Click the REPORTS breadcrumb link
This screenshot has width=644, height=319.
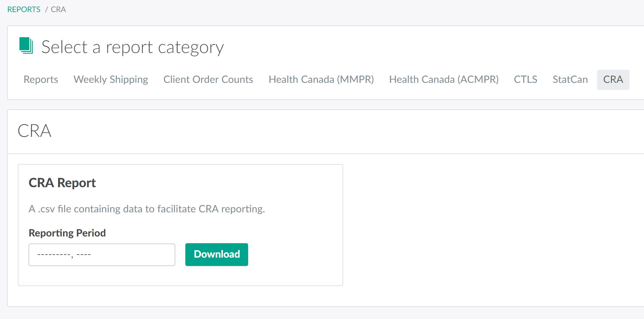pyautogui.click(x=24, y=9)
